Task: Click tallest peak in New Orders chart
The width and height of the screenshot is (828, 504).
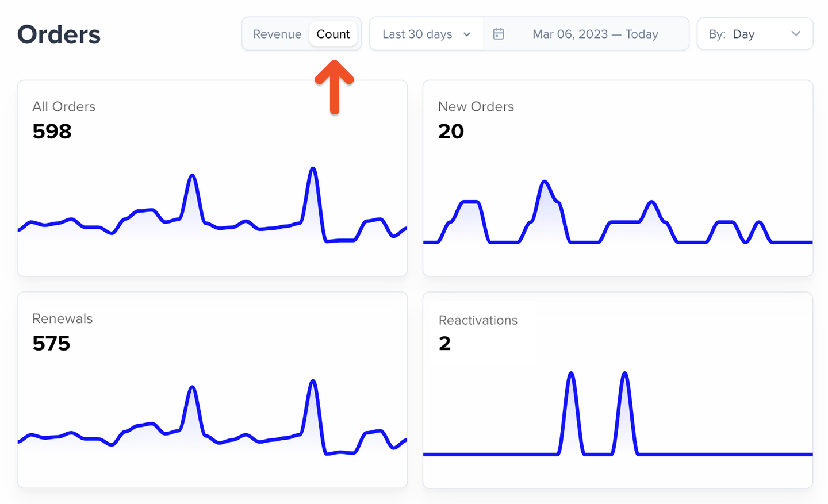Action: point(544,183)
